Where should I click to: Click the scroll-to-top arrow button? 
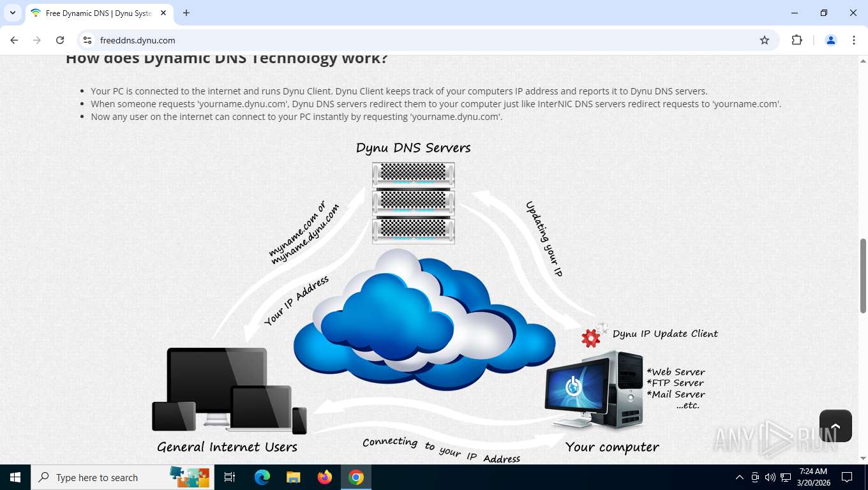pyautogui.click(x=835, y=426)
